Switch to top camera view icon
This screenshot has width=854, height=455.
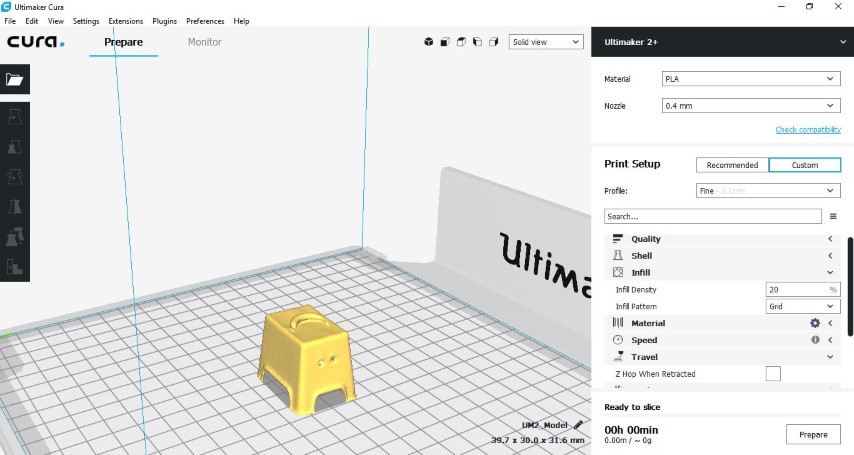click(461, 42)
